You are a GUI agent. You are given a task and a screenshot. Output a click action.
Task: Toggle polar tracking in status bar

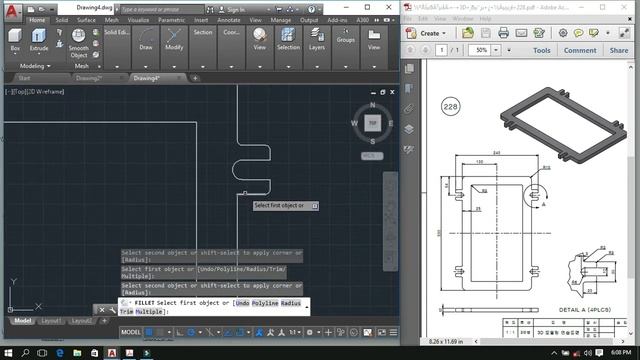(x=191, y=333)
